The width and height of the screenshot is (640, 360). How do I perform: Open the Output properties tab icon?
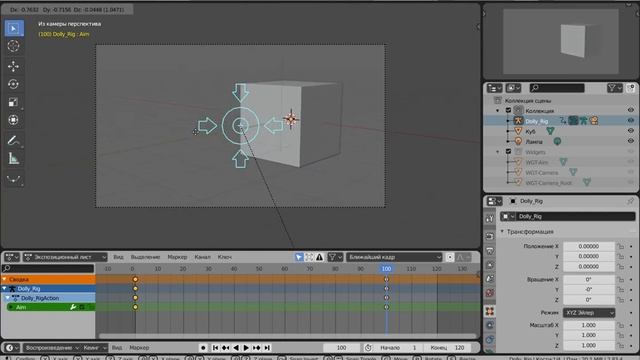point(490,251)
